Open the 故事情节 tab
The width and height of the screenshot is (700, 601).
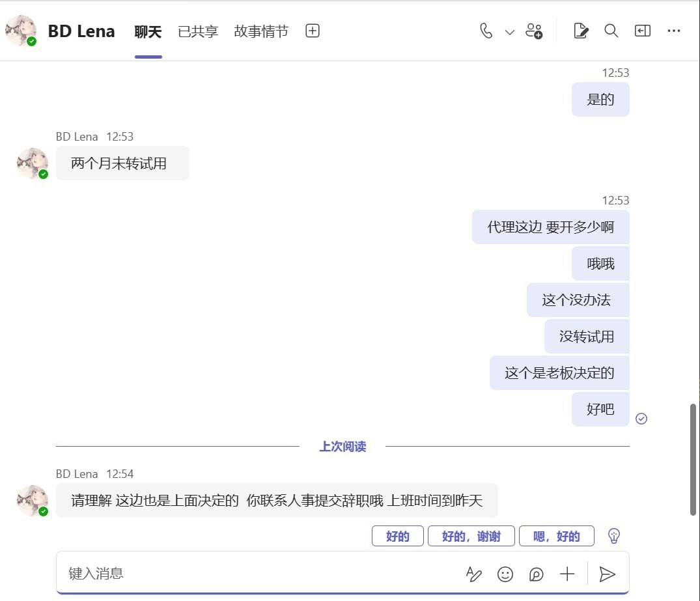pyautogui.click(x=260, y=31)
